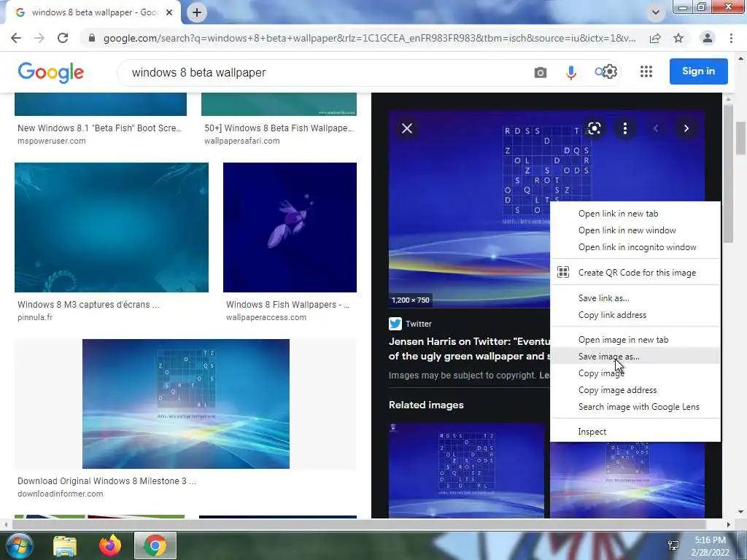This screenshot has width=747, height=560.
Task: Click wallpaperaccess.com source link
Action: [266, 317]
